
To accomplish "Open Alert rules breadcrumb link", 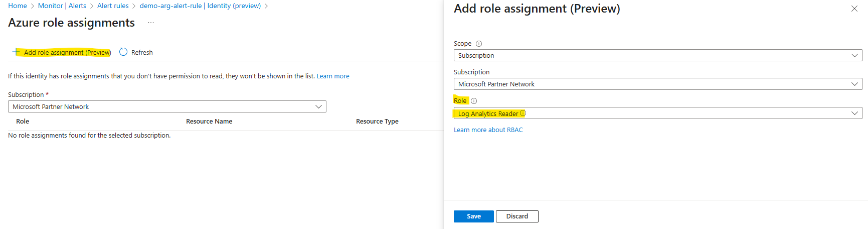I will click(x=113, y=6).
